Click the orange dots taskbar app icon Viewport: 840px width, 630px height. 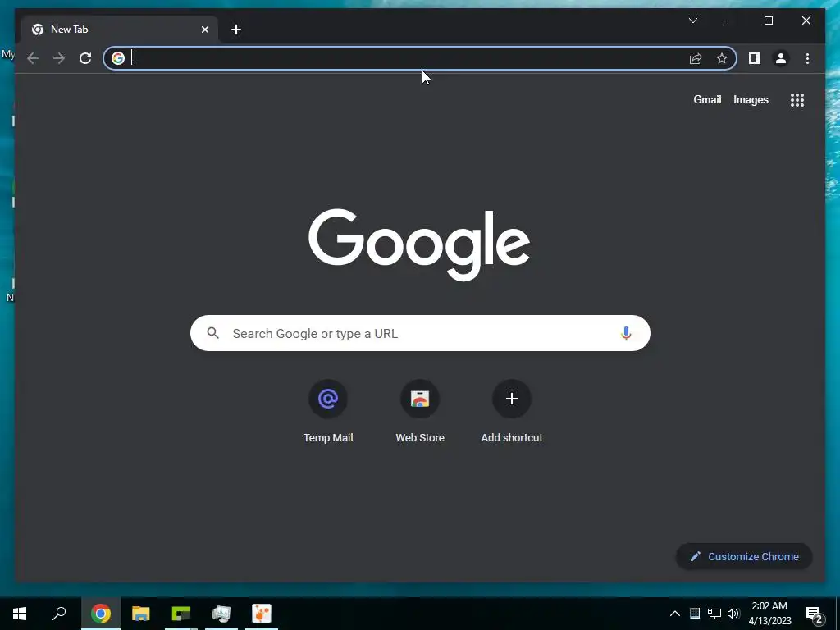coord(262,614)
